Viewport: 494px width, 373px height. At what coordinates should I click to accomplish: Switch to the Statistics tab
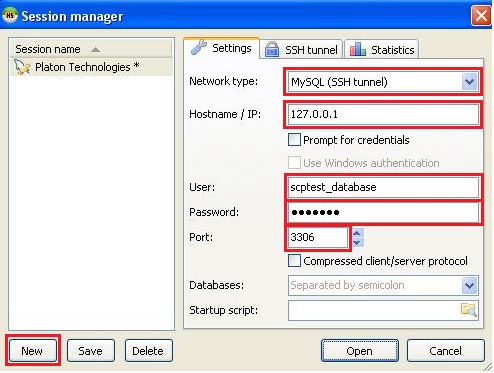(382, 50)
